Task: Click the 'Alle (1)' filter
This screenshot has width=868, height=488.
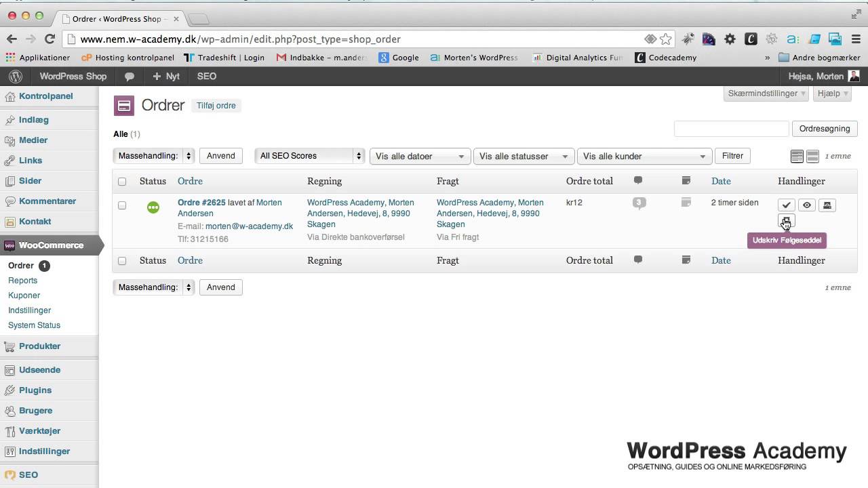Action: (x=127, y=134)
